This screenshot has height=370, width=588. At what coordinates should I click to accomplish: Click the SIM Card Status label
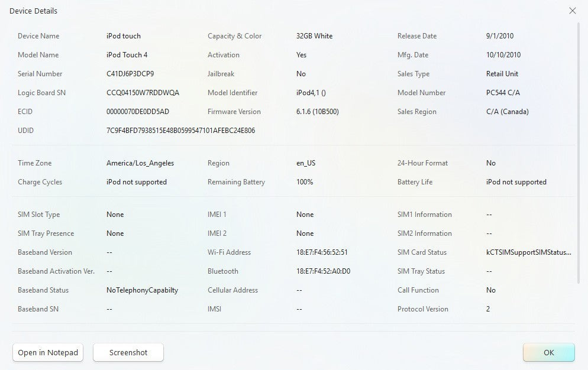click(x=422, y=252)
